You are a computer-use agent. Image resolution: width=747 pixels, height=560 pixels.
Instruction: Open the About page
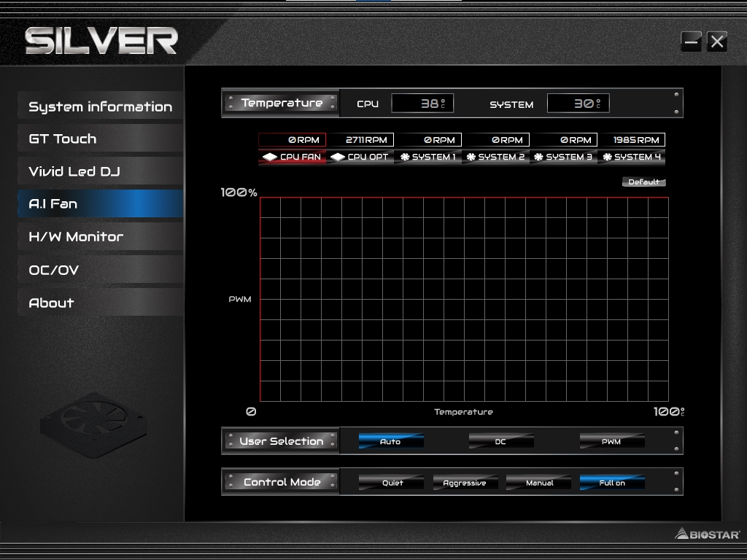(x=101, y=303)
